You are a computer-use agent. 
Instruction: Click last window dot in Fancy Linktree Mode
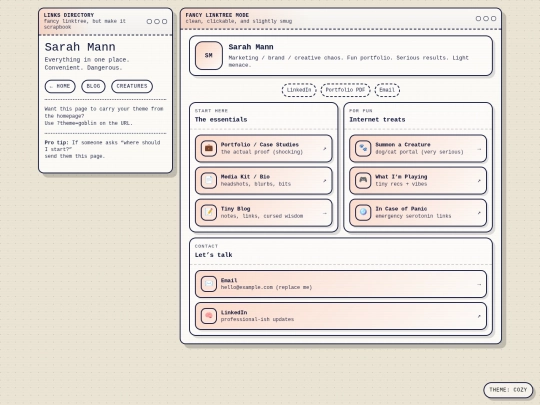(x=494, y=18)
